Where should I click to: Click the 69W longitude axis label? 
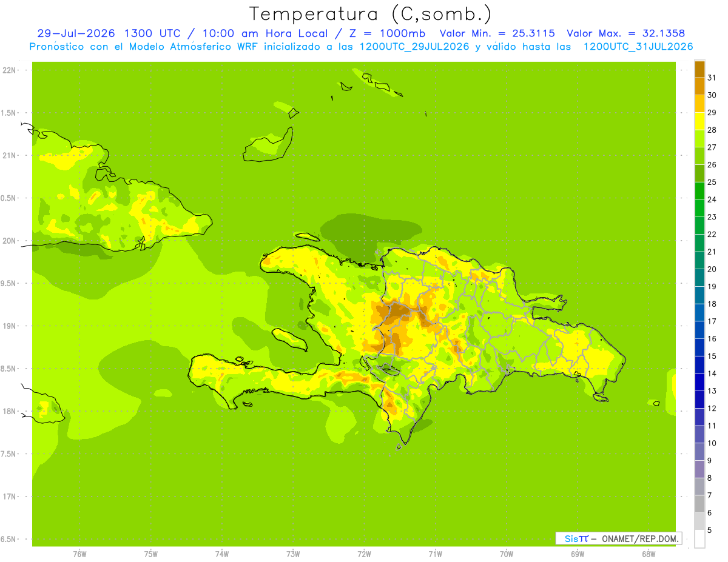[x=578, y=554]
